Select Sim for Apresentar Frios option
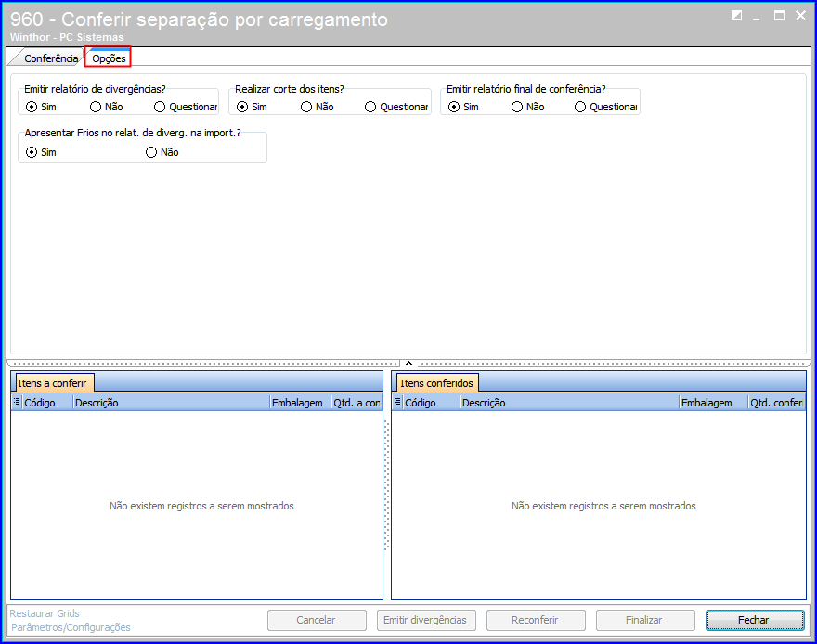817x644 pixels. click(41, 152)
